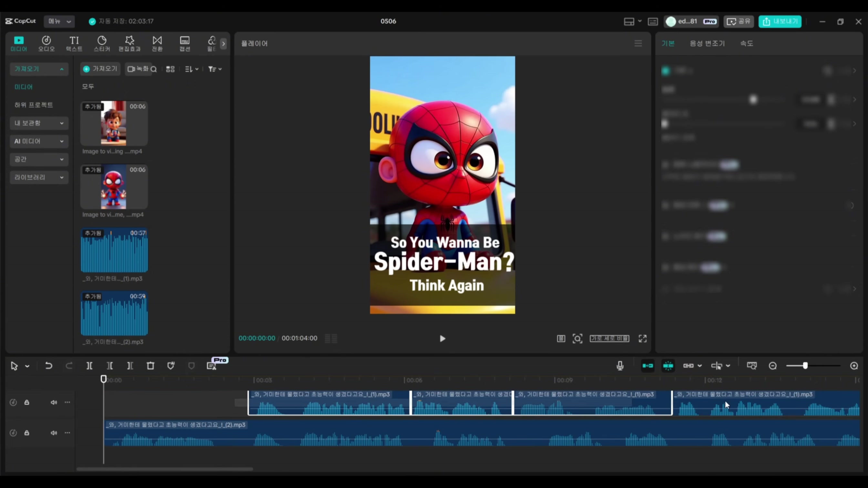868x488 pixels.
Task: Select 미디어 in the sidebar
Action: (24, 87)
